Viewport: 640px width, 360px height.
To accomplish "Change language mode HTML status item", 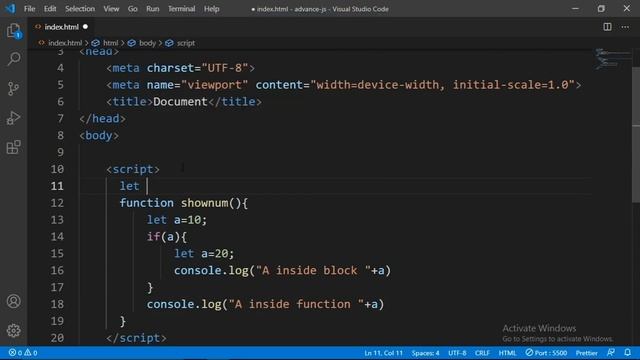I will pyautogui.click(x=507, y=353).
